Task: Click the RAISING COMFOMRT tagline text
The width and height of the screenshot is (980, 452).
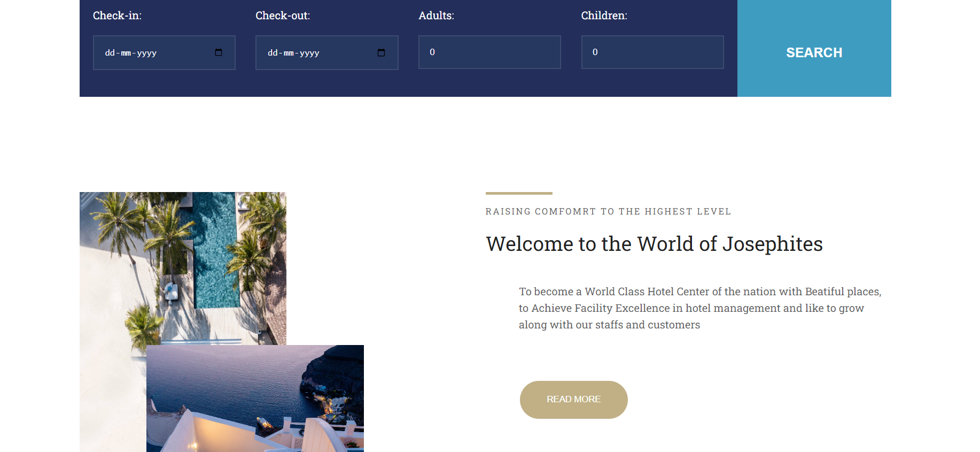Action: point(608,211)
